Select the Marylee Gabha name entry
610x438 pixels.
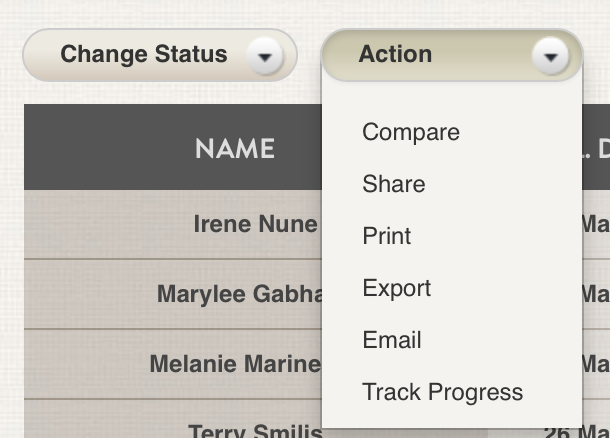[x=240, y=294]
